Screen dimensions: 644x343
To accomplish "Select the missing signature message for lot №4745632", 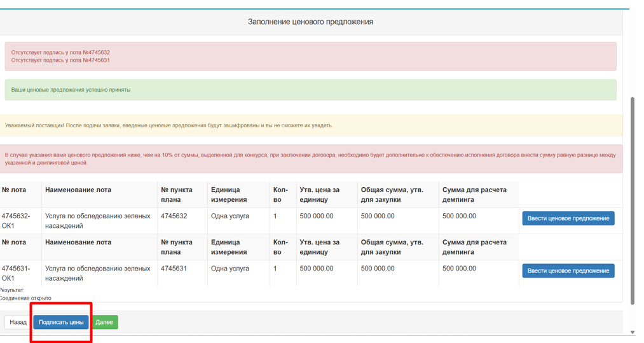I will (60, 53).
